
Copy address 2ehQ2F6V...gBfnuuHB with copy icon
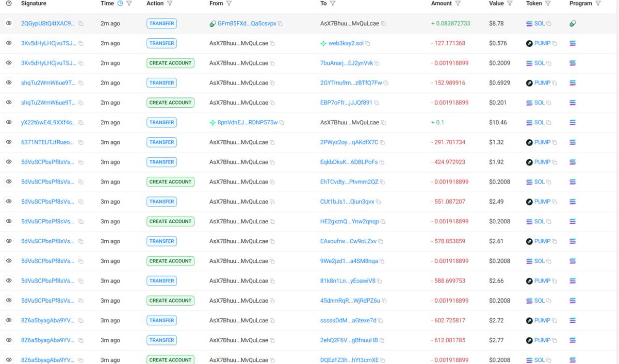point(382,340)
